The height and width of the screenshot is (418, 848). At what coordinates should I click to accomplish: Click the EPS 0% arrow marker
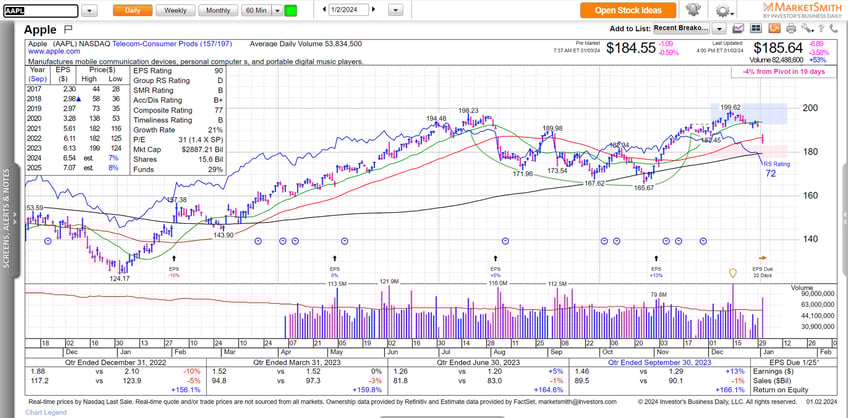coord(334,259)
